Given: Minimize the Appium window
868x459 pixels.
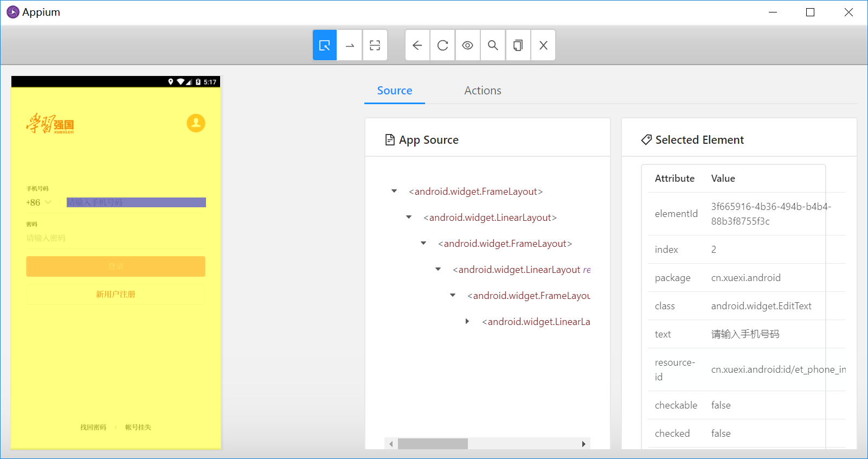Looking at the screenshot, I should [x=773, y=12].
